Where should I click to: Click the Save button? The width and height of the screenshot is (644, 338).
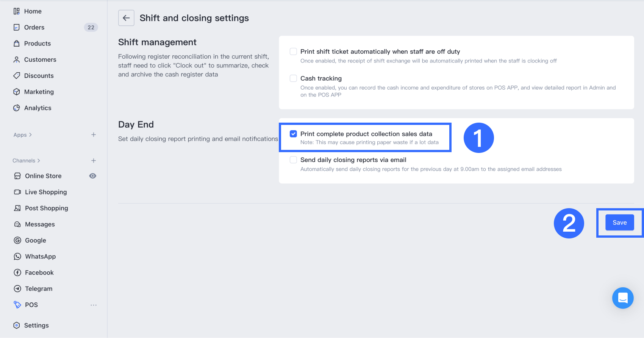click(x=619, y=223)
